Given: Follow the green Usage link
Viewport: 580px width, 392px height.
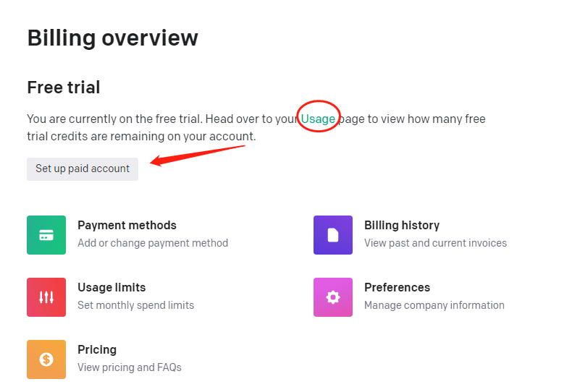Looking at the screenshot, I should [318, 119].
